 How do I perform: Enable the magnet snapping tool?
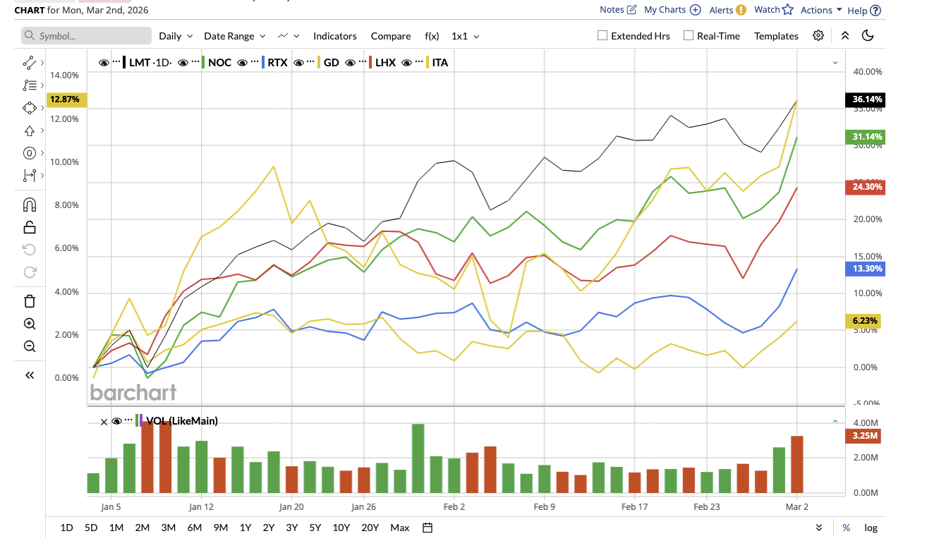(x=29, y=204)
